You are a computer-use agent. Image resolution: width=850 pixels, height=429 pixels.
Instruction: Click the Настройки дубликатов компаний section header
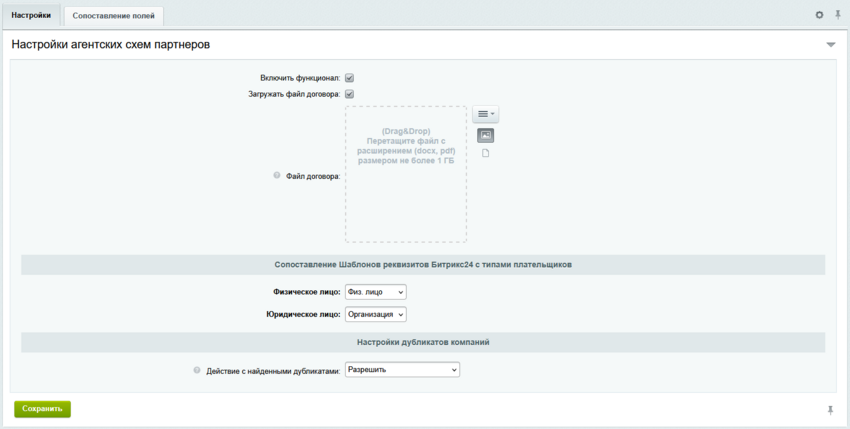tap(423, 343)
